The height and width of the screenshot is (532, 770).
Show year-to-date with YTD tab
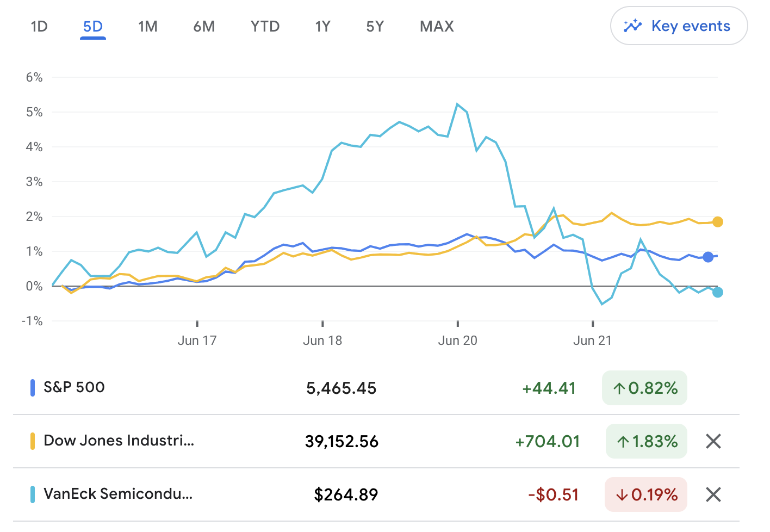pyautogui.click(x=265, y=27)
